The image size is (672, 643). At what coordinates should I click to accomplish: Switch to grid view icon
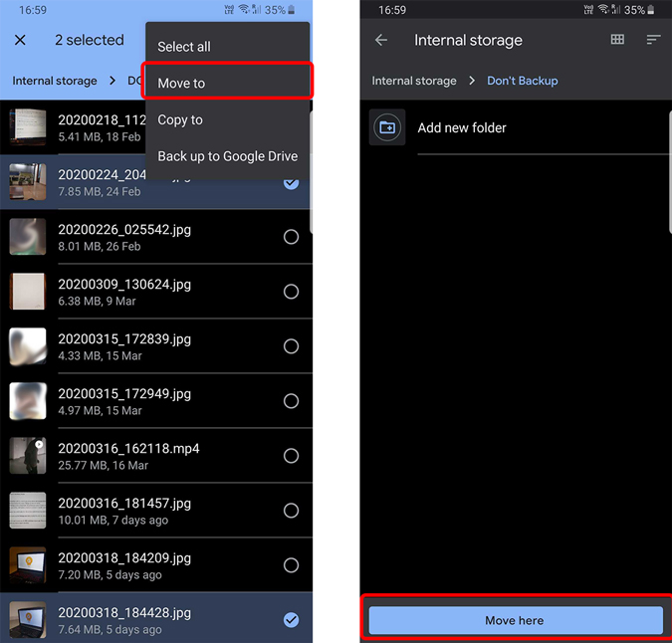(617, 40)
